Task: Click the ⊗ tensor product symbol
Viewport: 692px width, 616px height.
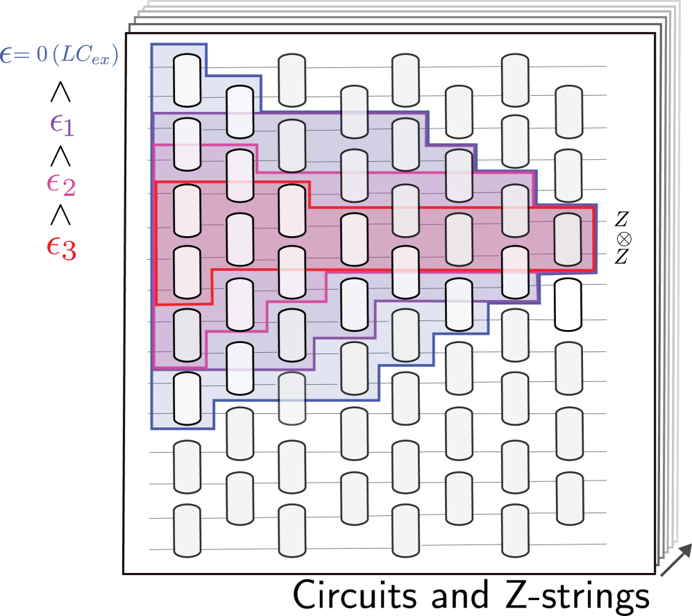Action: point(623,240)
